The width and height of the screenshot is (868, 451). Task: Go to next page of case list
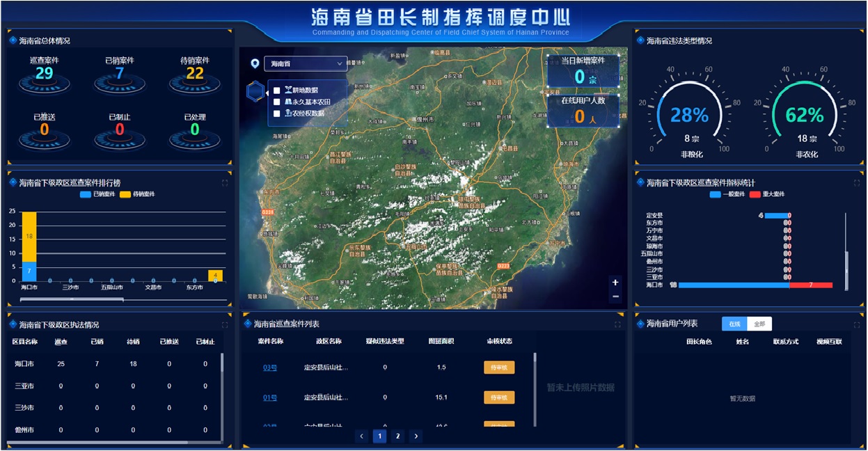click(x=416, y=436)
